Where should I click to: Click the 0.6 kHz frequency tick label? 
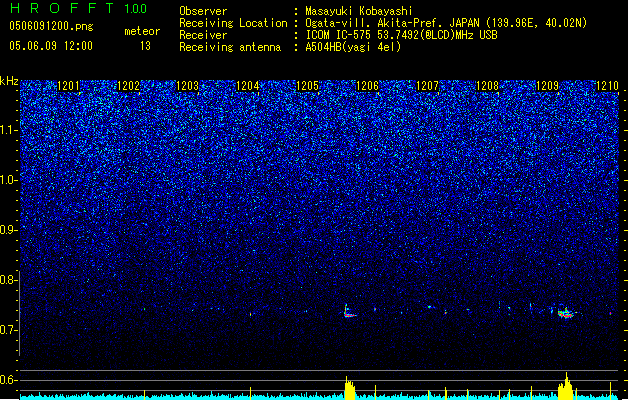[x=9, y=380]
